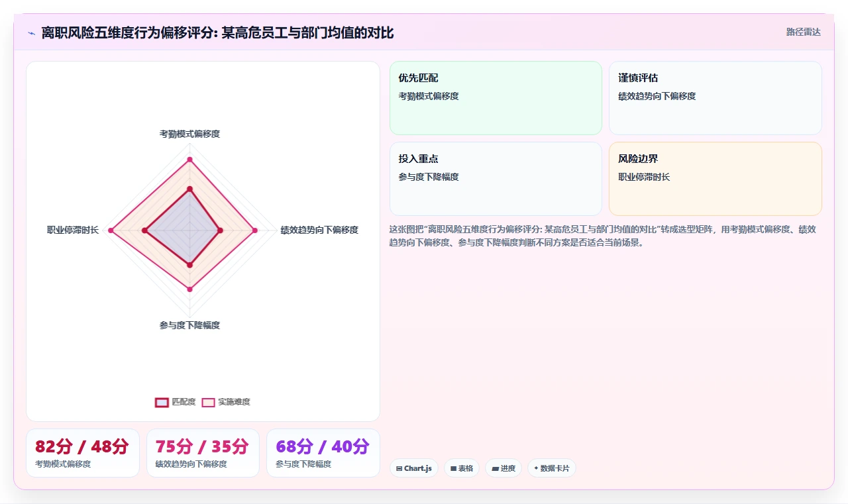Click the 职业停滞时长 radar axis label
Image resolution: width=848 pixels, height=504 pixels.
click(73, 230)
